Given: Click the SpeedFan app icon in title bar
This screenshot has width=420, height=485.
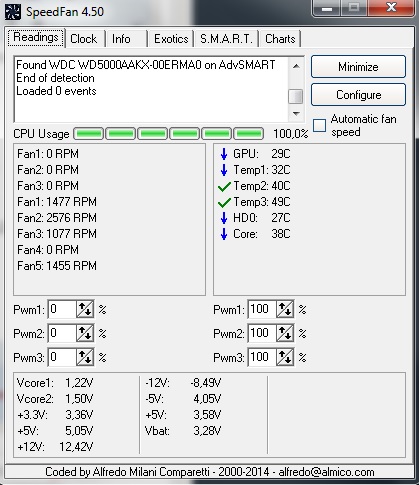Looking at the screenshot, I should point(13,12).
